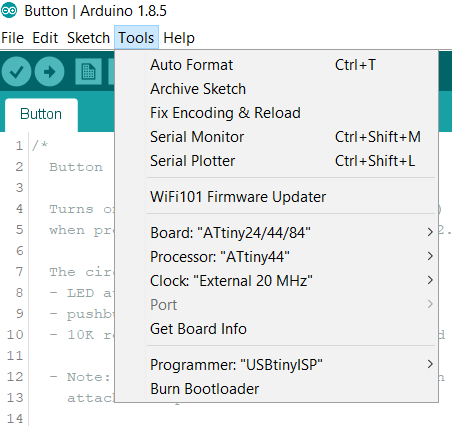452x426 pixels.
Task: Open the Help menu
Action: [x=179, y=38]
